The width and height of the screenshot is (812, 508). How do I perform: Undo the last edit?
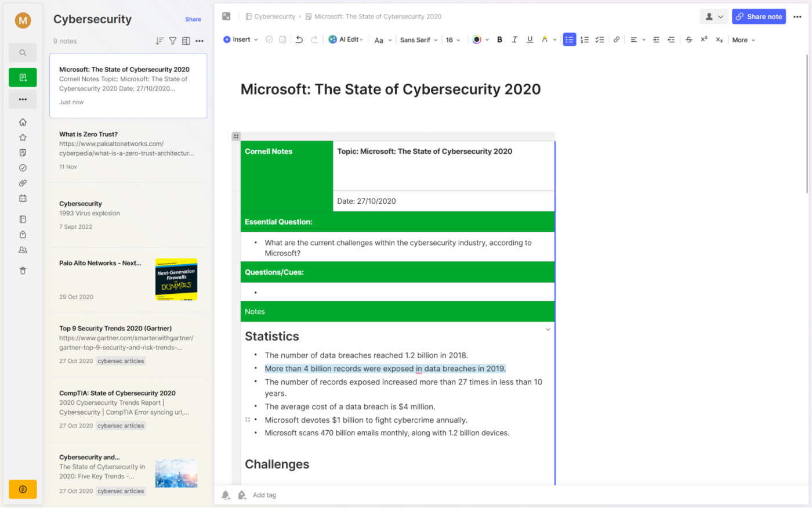299,39
